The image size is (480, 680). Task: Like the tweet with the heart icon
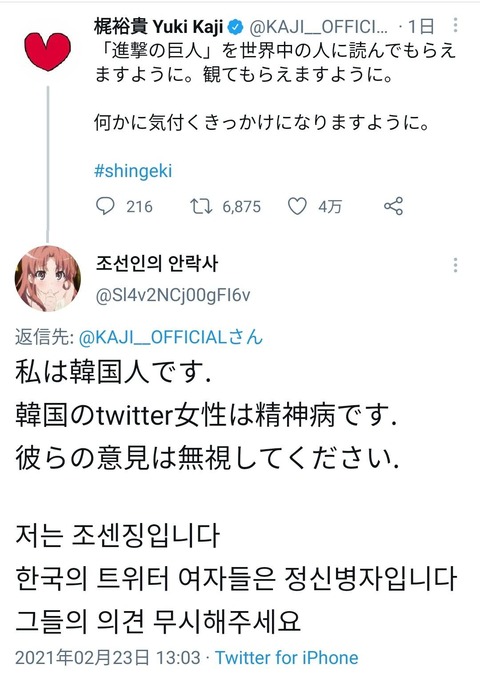point(297,206)
